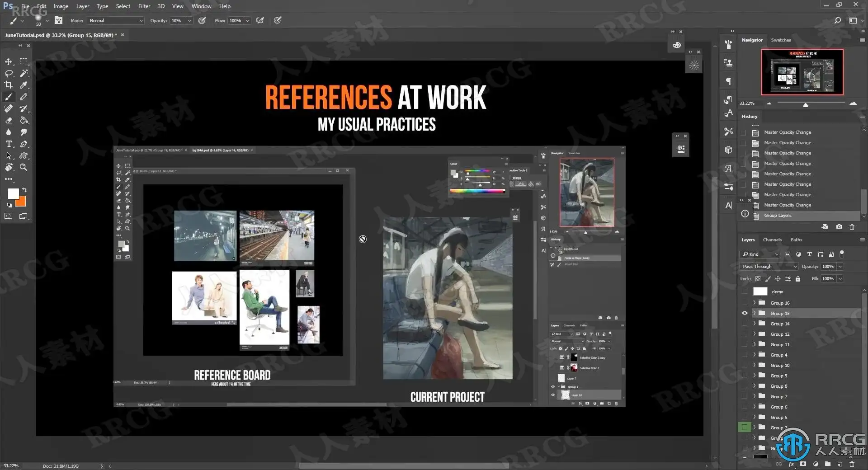Open the layer Fill dropdown arrow
Image resolution: width=868 pixels, height=470 pixels.
[840, 278]
